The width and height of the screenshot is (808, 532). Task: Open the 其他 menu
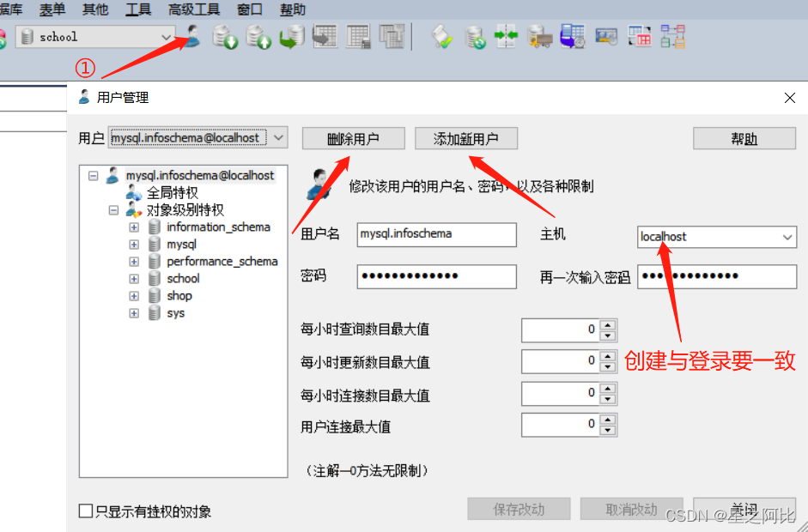pyautogui.click(x=95, y=9)
